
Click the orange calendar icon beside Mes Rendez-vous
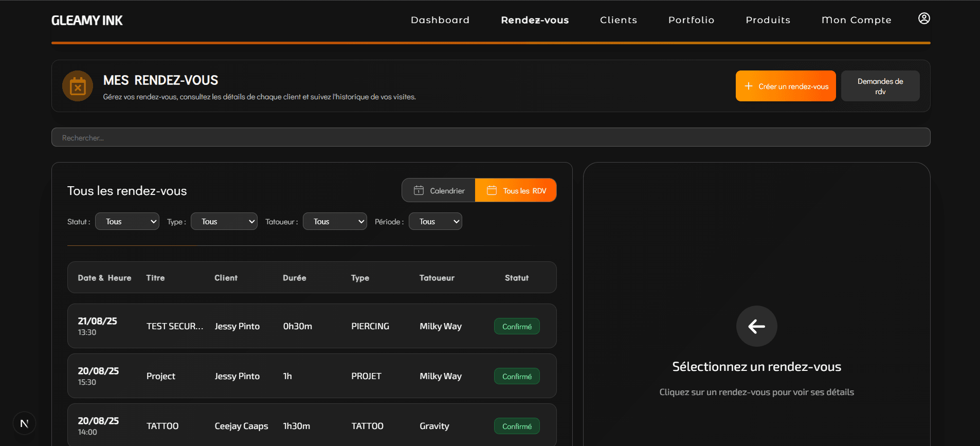point(78,86)
